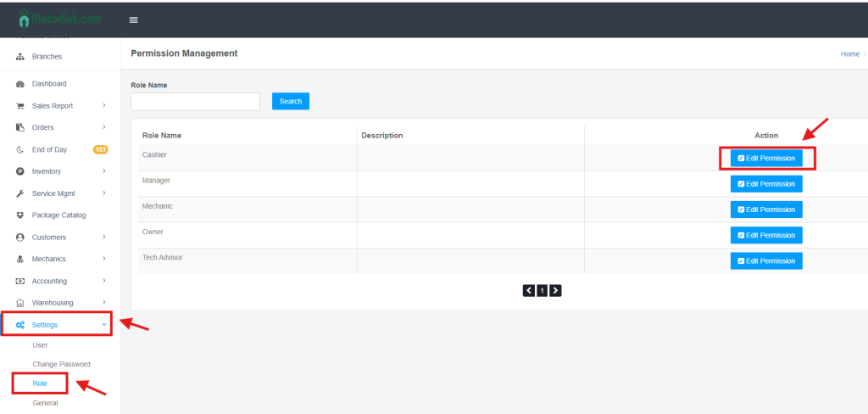
Task: Click Edit Permission for Tech Advisor
Action: (766, 261)
